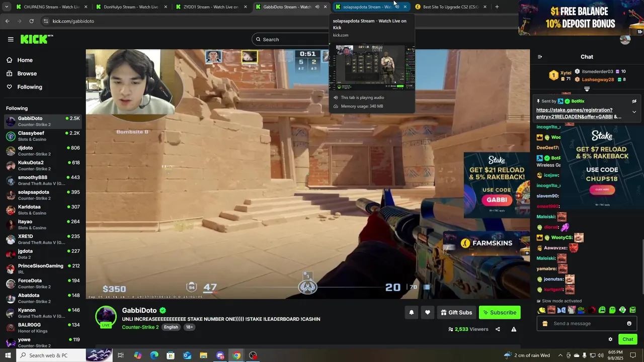The image size is (644, 362).
Task: Click the GabbiDoto channel name below video
Action: pos(139,310)
